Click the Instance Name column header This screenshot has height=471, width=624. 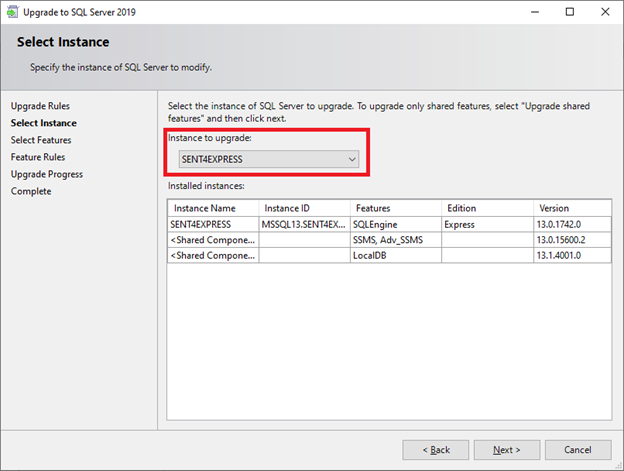[213, 208]
